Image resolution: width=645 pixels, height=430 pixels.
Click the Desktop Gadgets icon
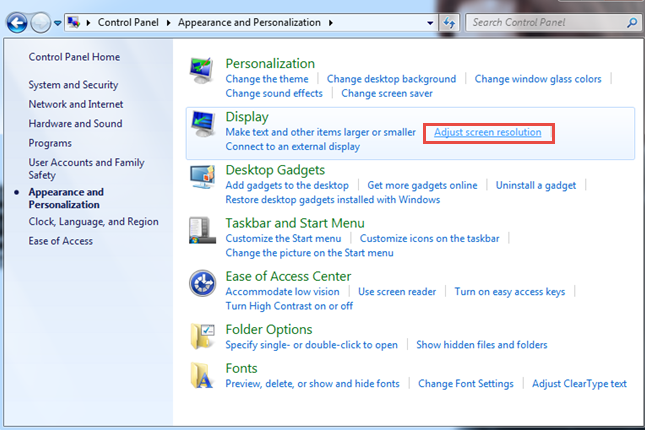[x=202, y=176]
